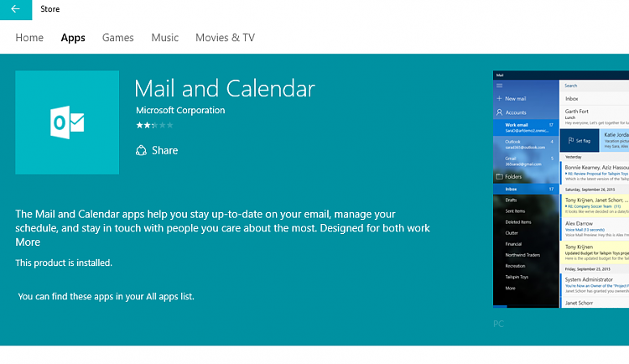Open the Home tab
The width and height of the screenshot is (629, 364).
[x=29, y=38]
